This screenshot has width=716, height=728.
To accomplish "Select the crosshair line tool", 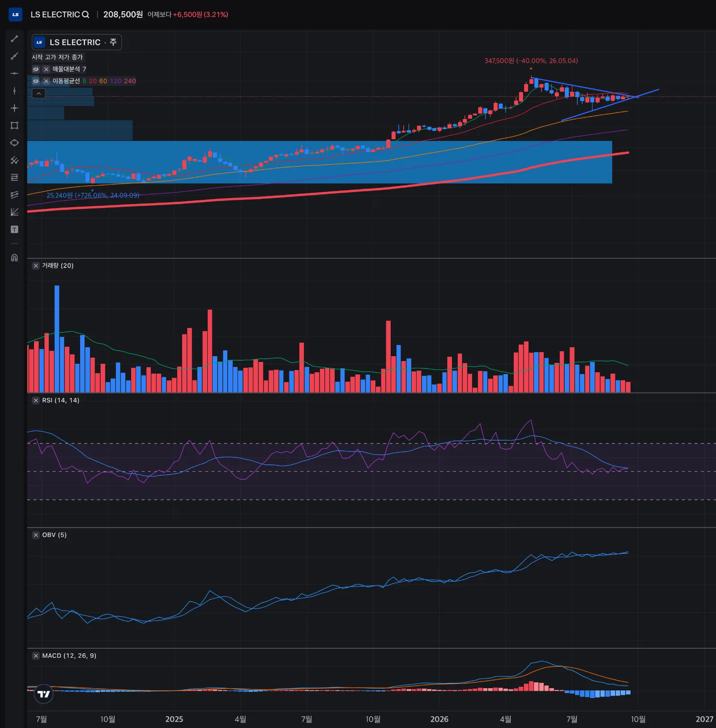I will [x=14, y=108].
